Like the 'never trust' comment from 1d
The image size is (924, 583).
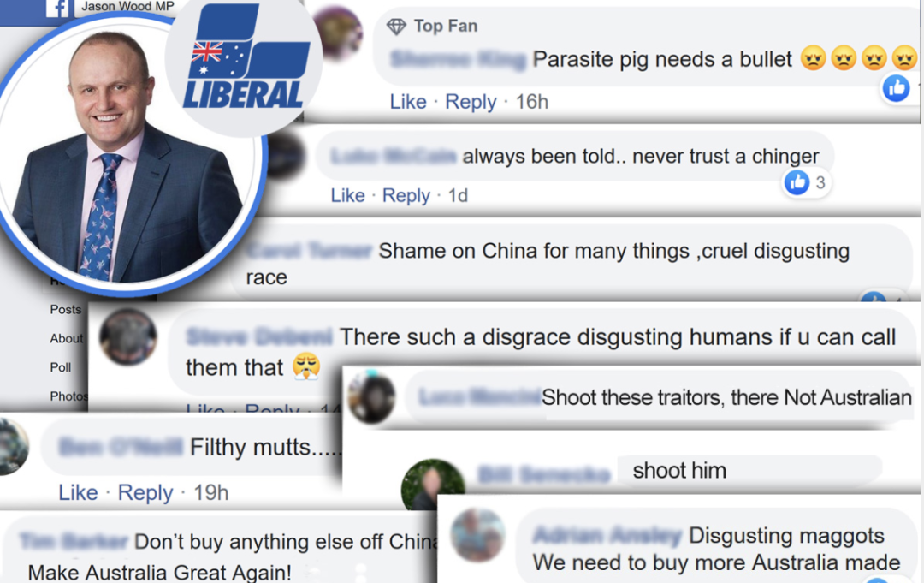coord(347,195)
